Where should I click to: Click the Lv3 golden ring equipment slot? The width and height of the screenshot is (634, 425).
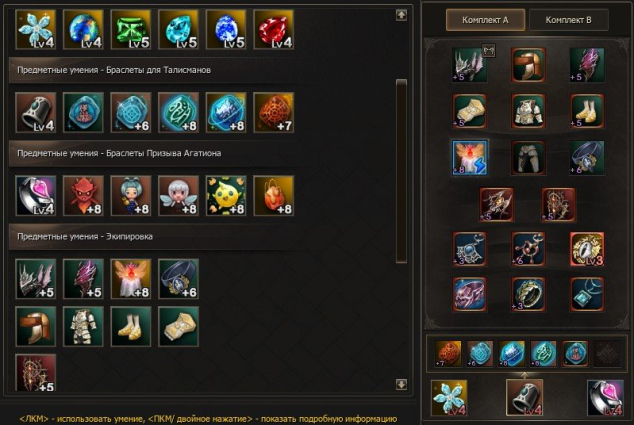[587, 249]
